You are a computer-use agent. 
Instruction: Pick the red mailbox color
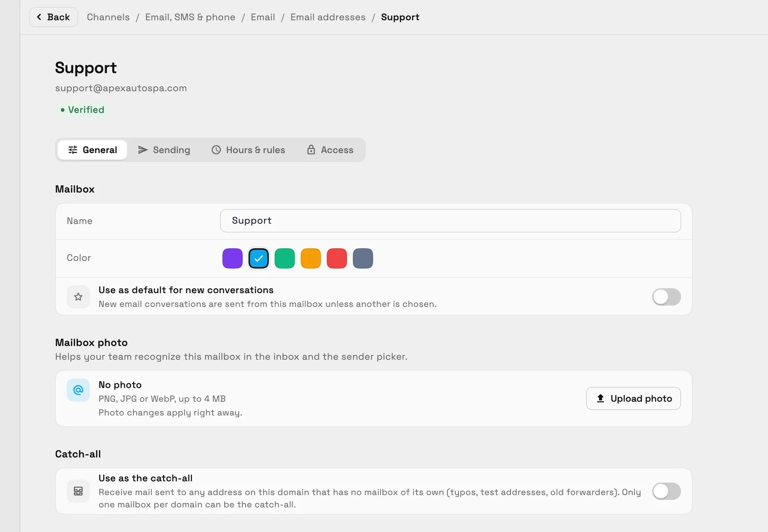coord(337,259)
